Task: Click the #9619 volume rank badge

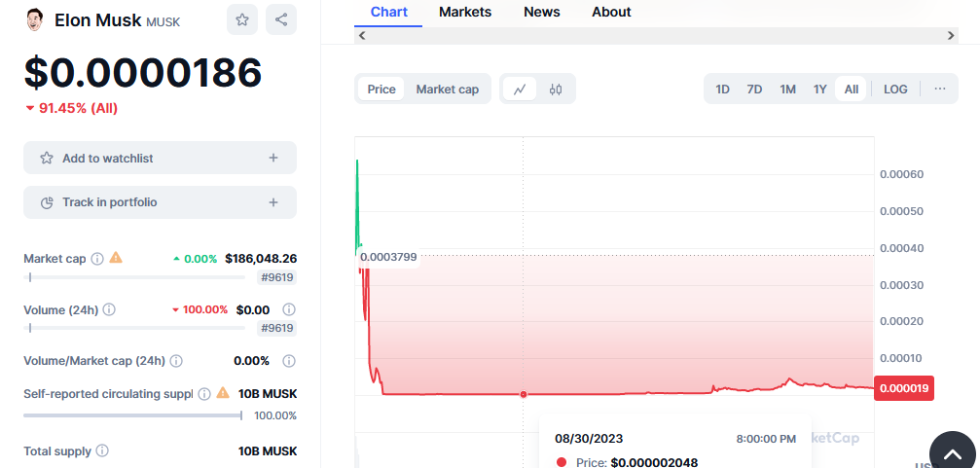Action: pyautogui.click(x=277, y=328)
